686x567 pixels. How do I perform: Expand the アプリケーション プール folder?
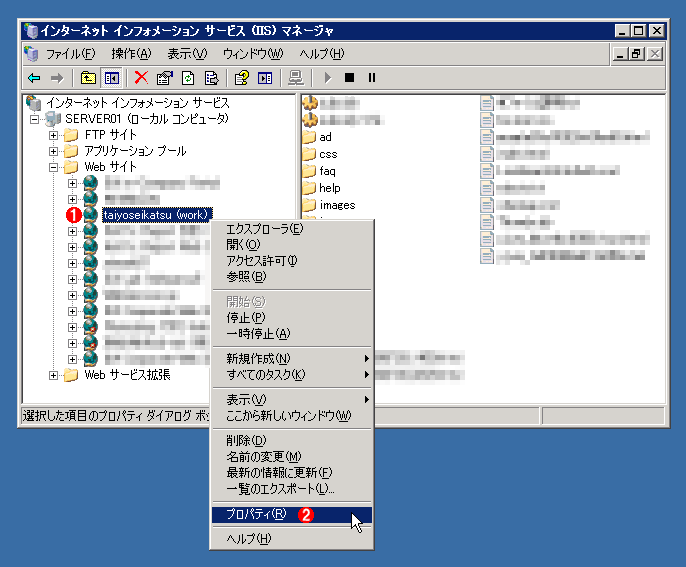[x=53, y=151]
